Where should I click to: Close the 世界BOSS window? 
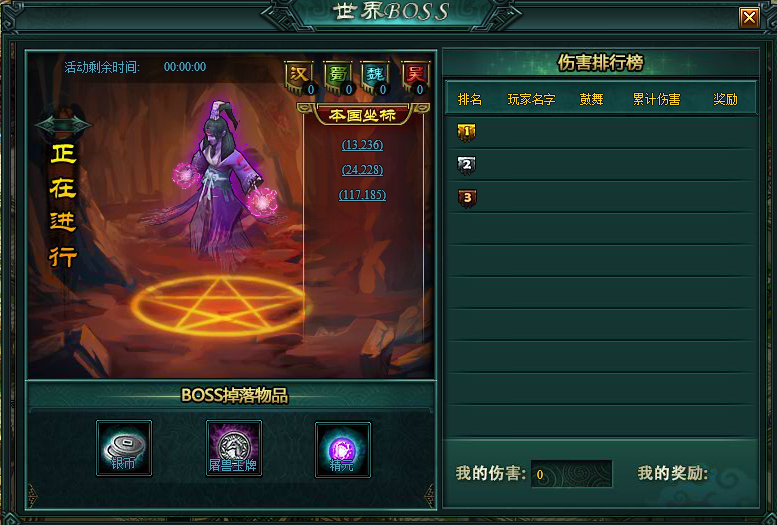(x=749, y=18)
